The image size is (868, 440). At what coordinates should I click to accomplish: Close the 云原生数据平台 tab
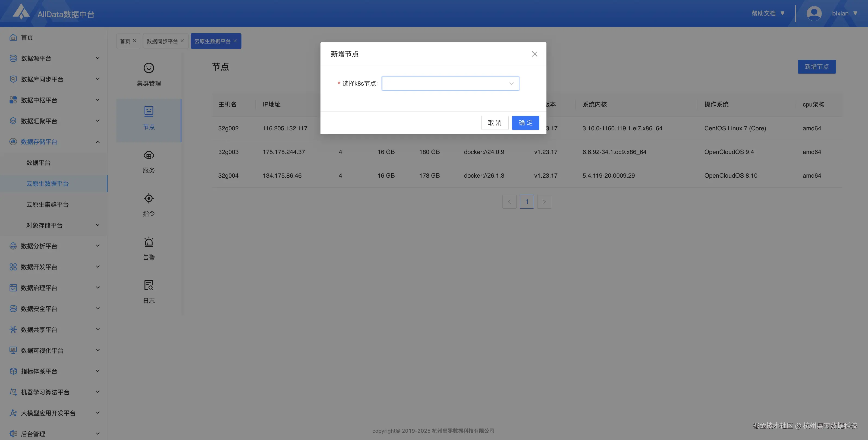click(x=235, y=41)
